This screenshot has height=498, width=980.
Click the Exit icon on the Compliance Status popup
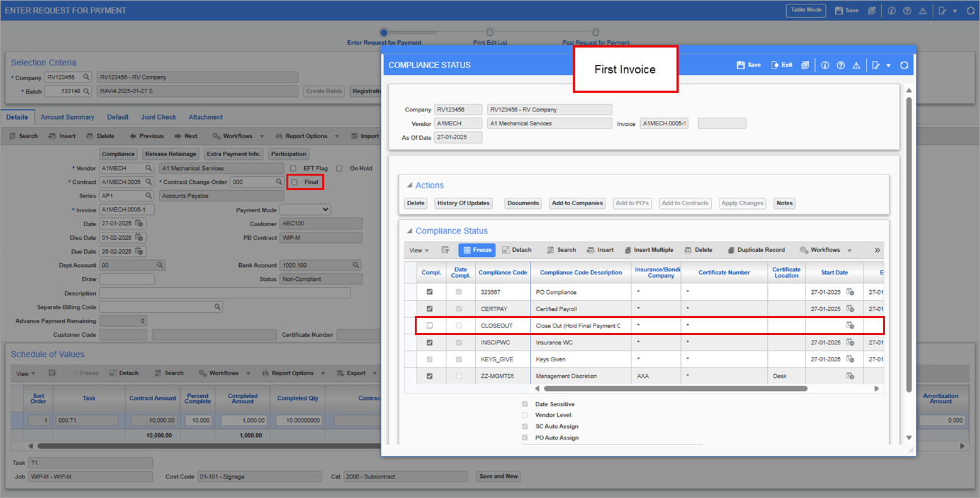point(780,65)
